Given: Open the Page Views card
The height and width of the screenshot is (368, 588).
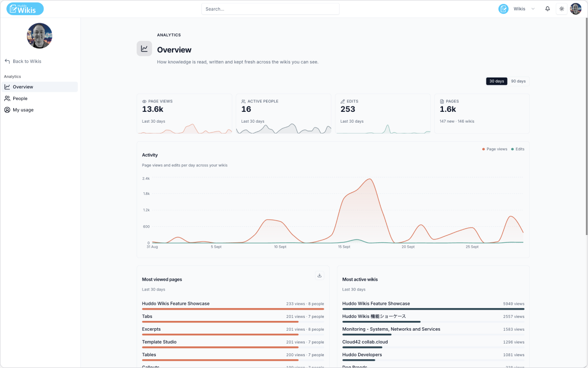Looking at the screenshot, I should click(x=184, y=114).
